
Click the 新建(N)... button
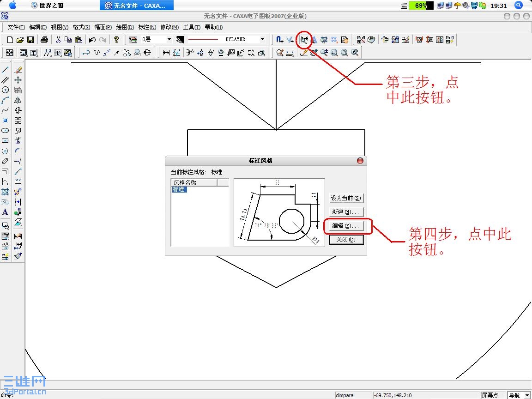[x=346, y=212]
